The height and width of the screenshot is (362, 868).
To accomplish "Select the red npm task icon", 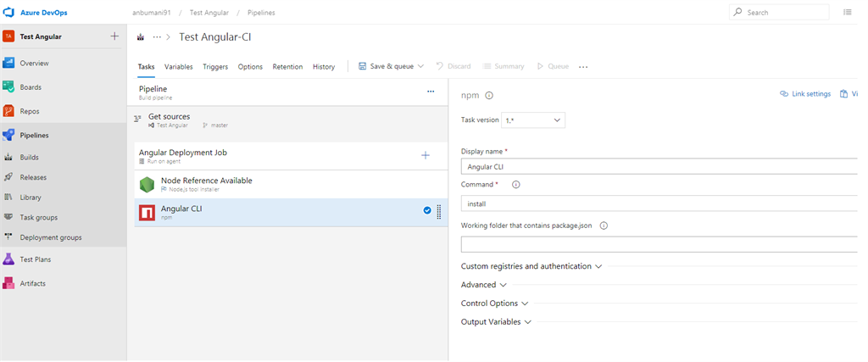I will point(147,213).
